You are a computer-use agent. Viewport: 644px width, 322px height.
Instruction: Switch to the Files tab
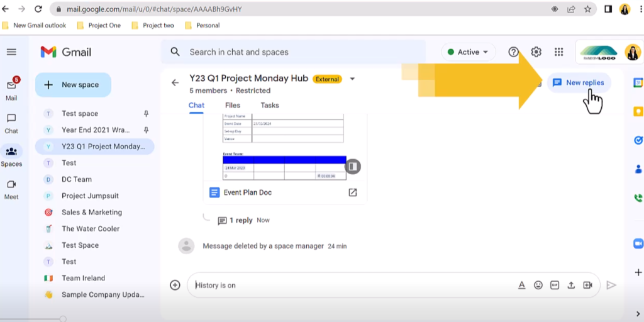pos(233,106)
